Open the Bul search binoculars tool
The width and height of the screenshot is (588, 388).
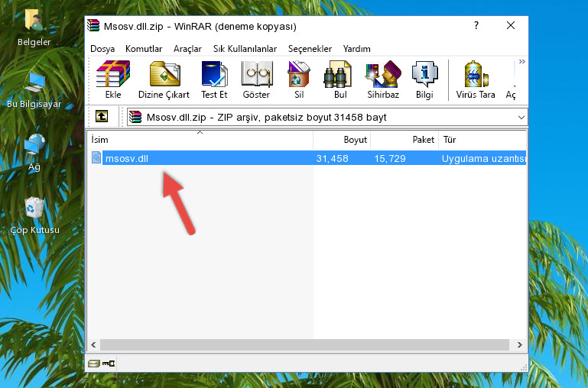(339, 79)
